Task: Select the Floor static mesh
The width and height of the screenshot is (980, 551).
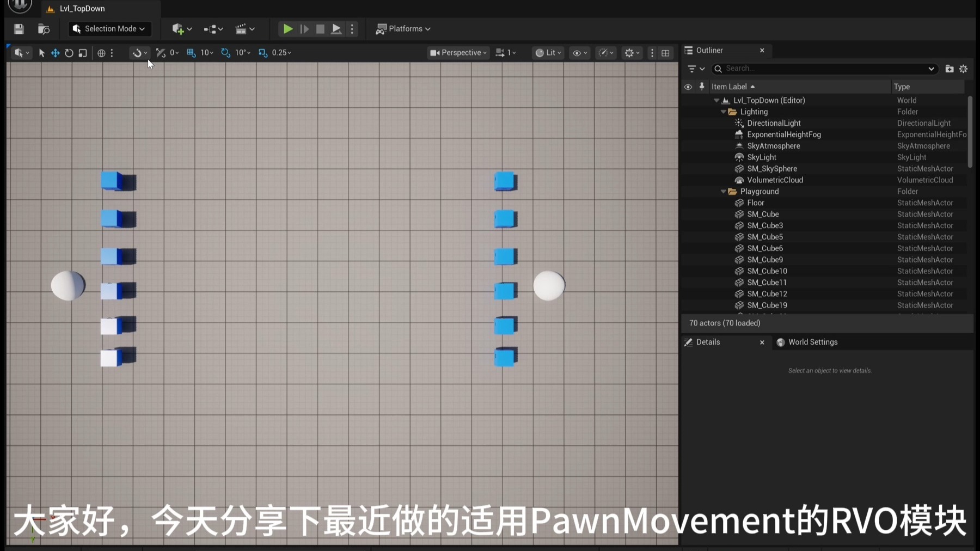Action: [824, 203]
